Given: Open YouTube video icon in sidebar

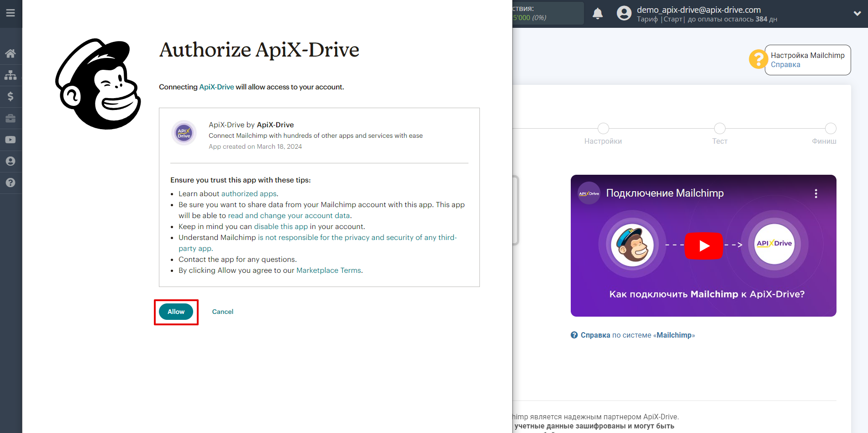Looking at the screenshot, I should point(11,140).
